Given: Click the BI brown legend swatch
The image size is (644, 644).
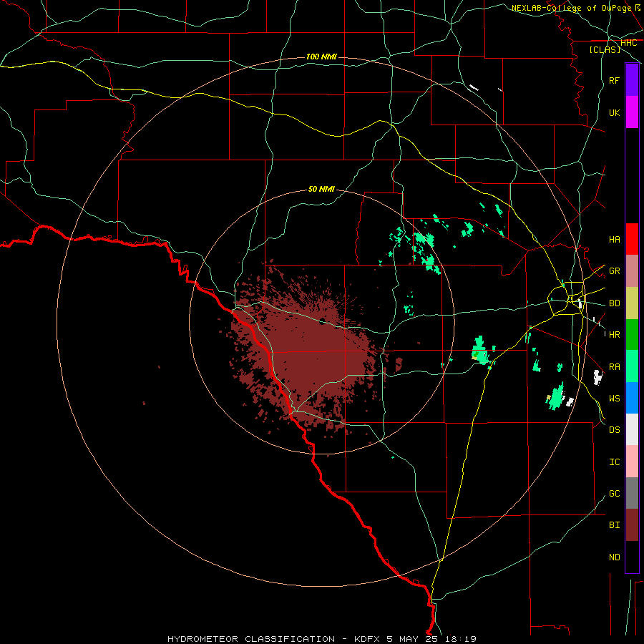Looking at the screenshot, I should [632, 525].
